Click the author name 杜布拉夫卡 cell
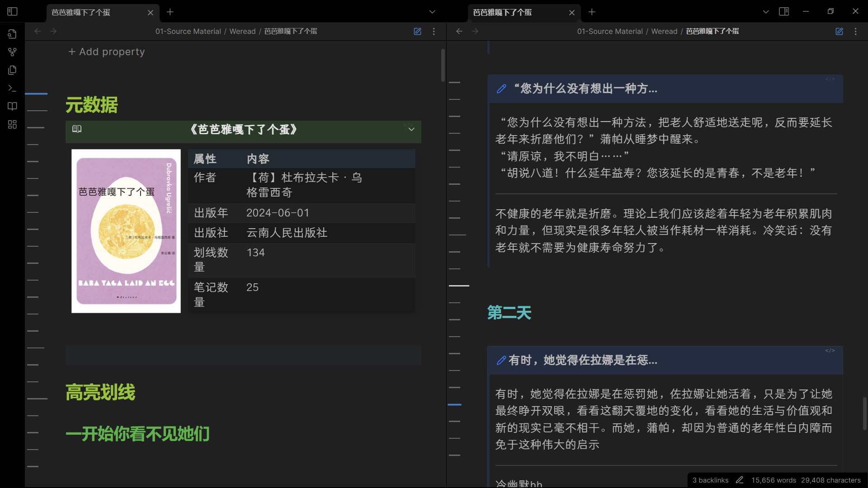 point(304,185)
